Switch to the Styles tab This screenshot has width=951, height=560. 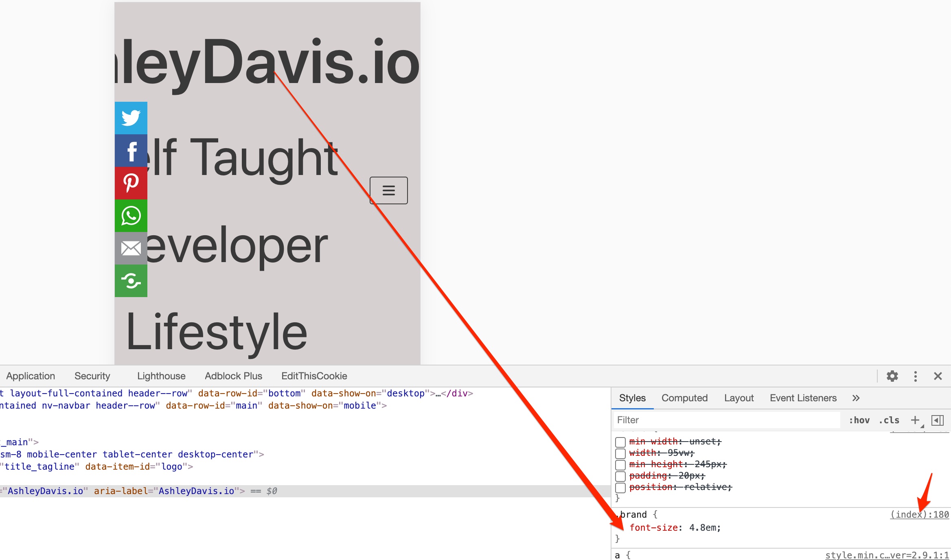632,398
